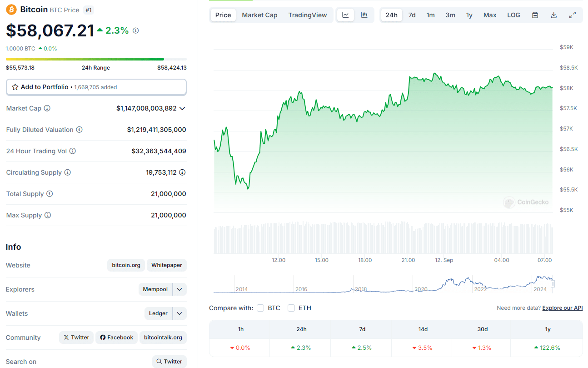Open Bitcoin's Facebook community page

tap(116, 337)
